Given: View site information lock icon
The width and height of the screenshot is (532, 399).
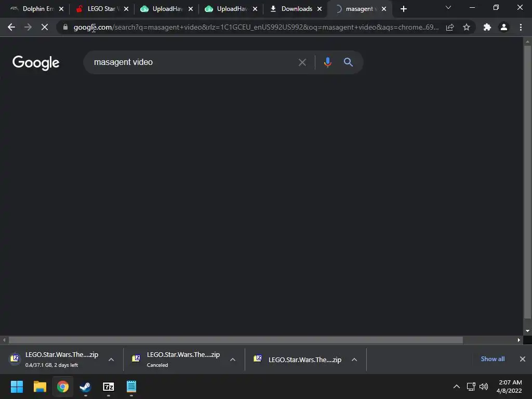Looking at the screenshot, I should 65,27.
